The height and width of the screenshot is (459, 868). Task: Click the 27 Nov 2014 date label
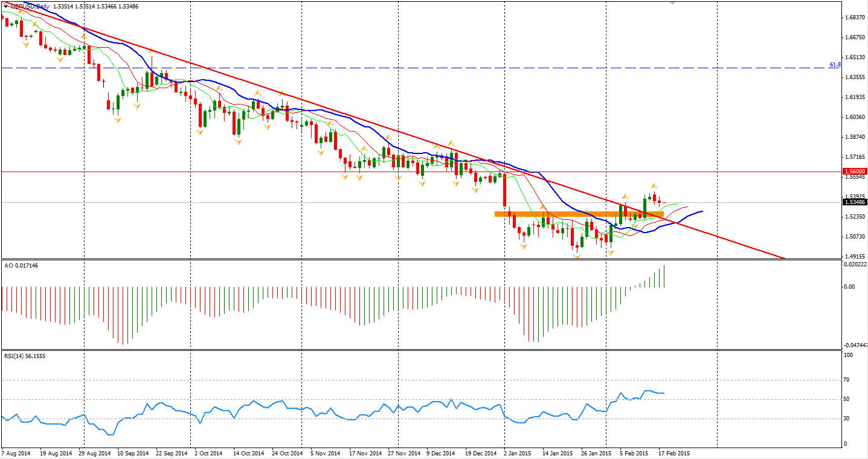[x=404, y=452]
